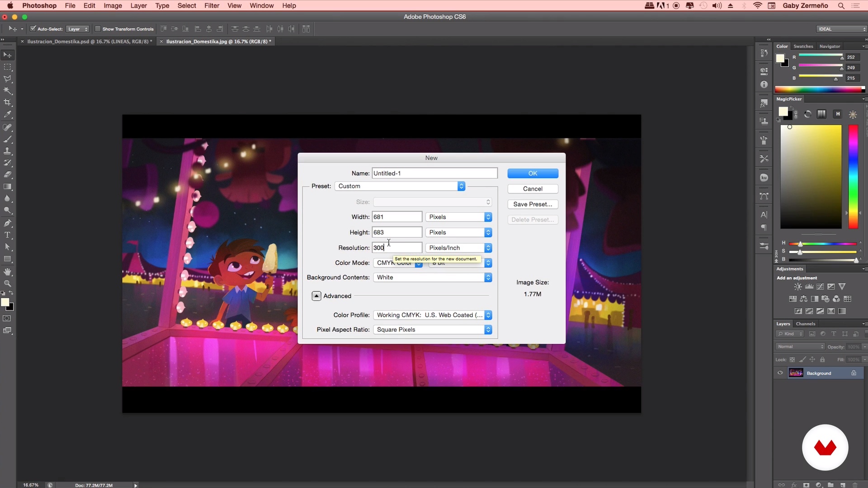Click Brightness/Contrast adjustment icon
Viewport: 868px width, 488px height.
798,286
